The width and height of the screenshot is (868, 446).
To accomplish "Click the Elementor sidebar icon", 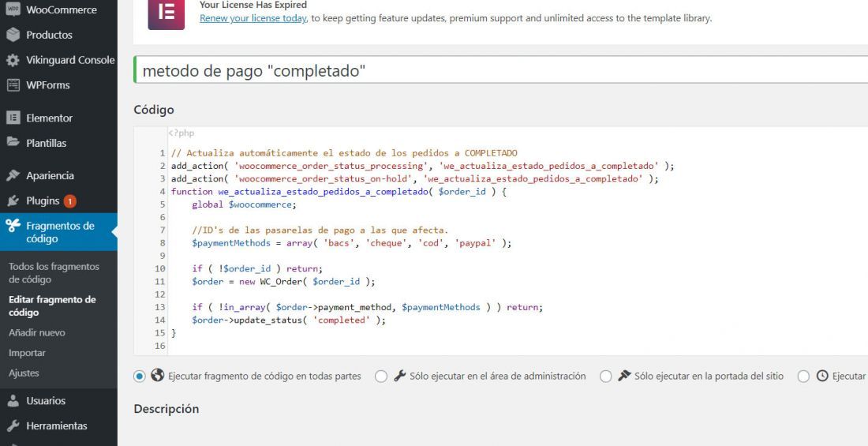I will click(x=13, y=118).
